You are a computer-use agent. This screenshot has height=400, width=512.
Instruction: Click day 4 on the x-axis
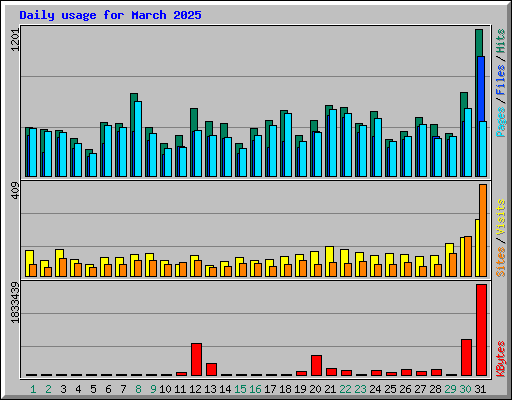click(x=78, y=389)
